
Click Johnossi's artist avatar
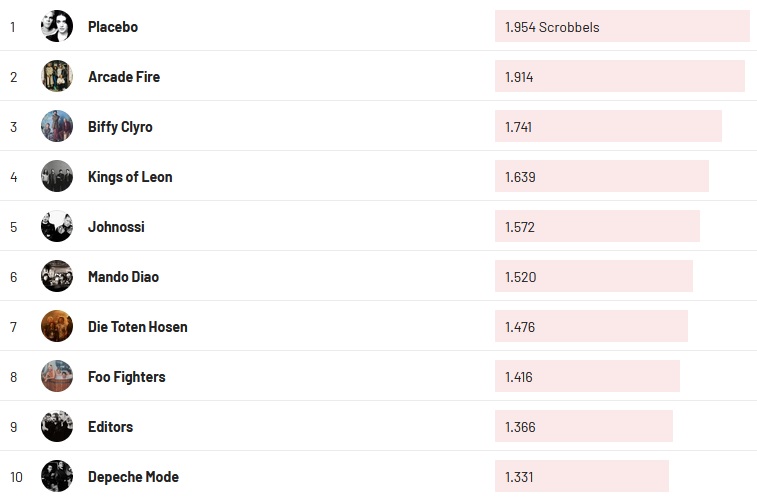click(57, 226)
